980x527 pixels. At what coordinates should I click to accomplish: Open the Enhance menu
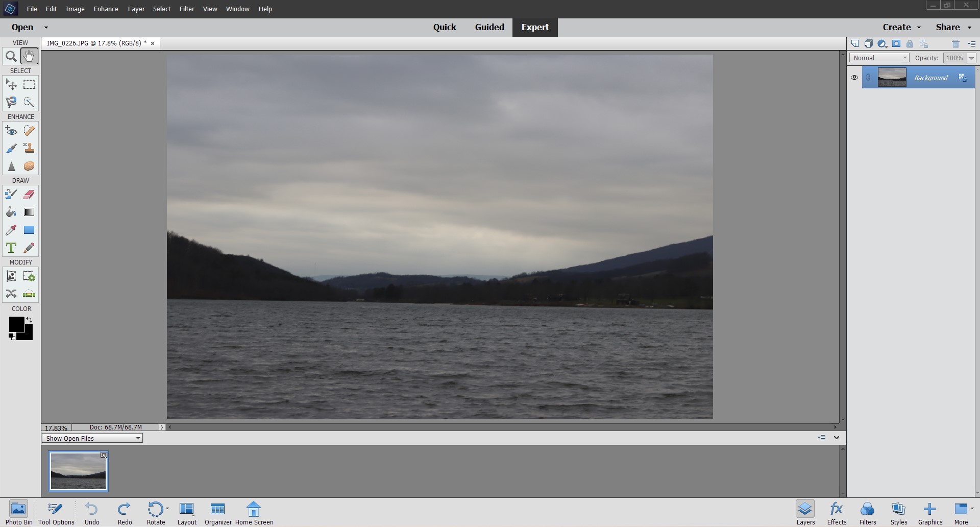[x=106, y=9]
